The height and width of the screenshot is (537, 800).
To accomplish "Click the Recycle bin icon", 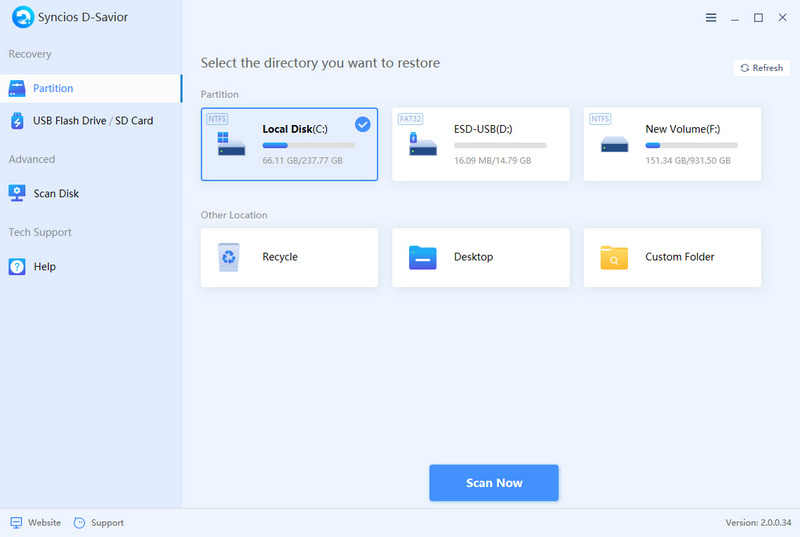I will [230, 257].
